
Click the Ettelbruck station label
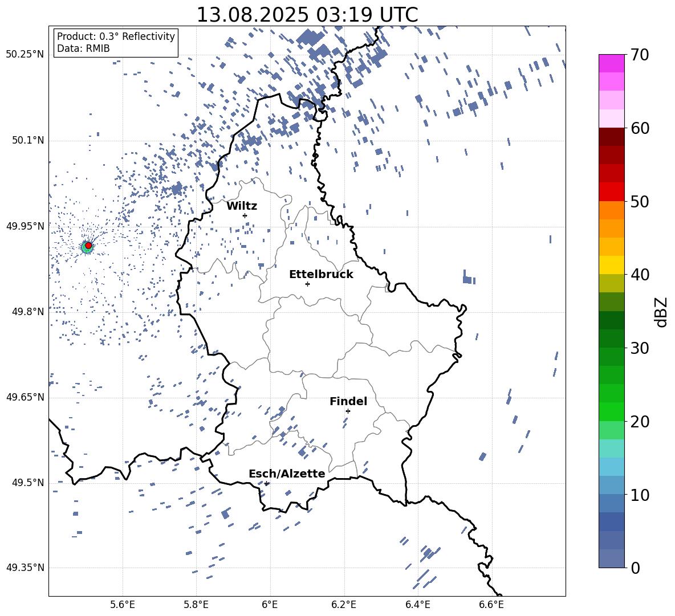pos(321,275)
